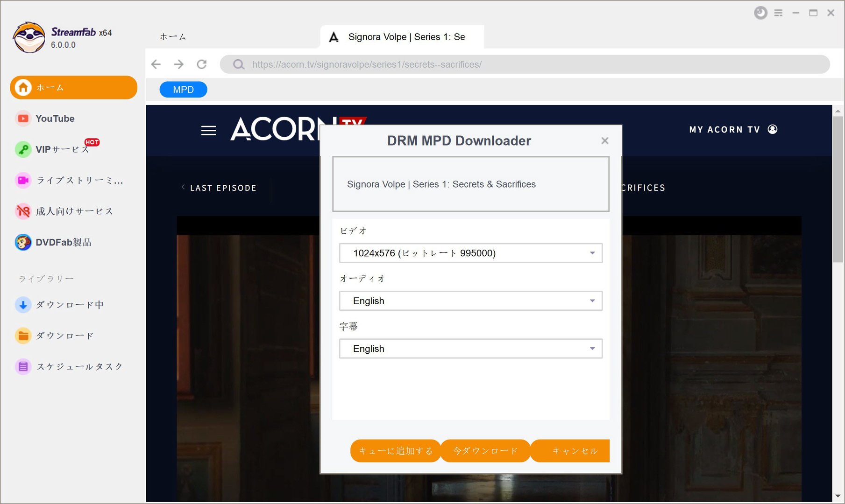Open the ホーム sidebar item
This screenshot has height=504, width=845.
point(73,88)
